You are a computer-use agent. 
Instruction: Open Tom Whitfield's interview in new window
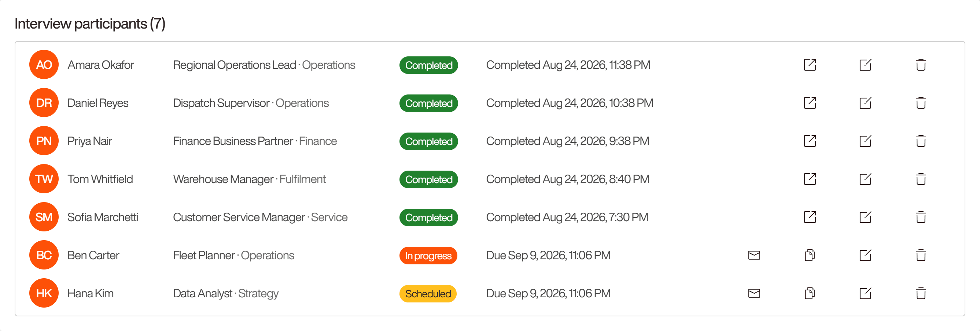pyautogui.click(x=810, y=179)
